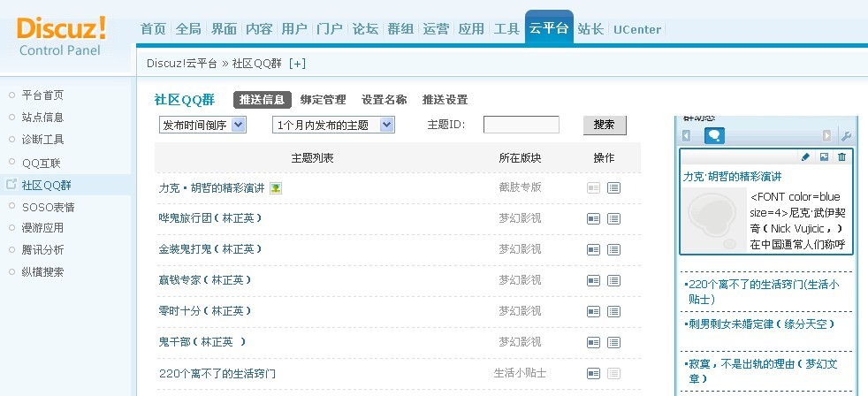Open the 界面 top menu
The height and width of the screenshot is (396, 868).
pyautogui.click(x=224, y=29)
